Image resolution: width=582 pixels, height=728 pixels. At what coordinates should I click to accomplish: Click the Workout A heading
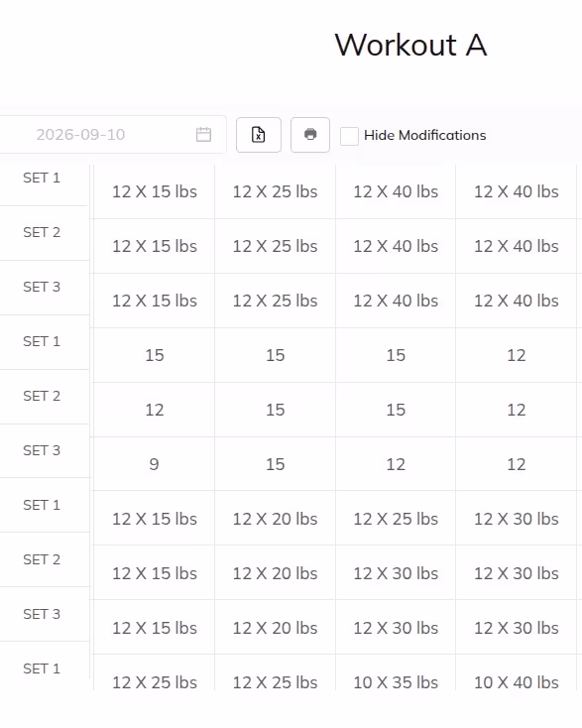[410, 45]
